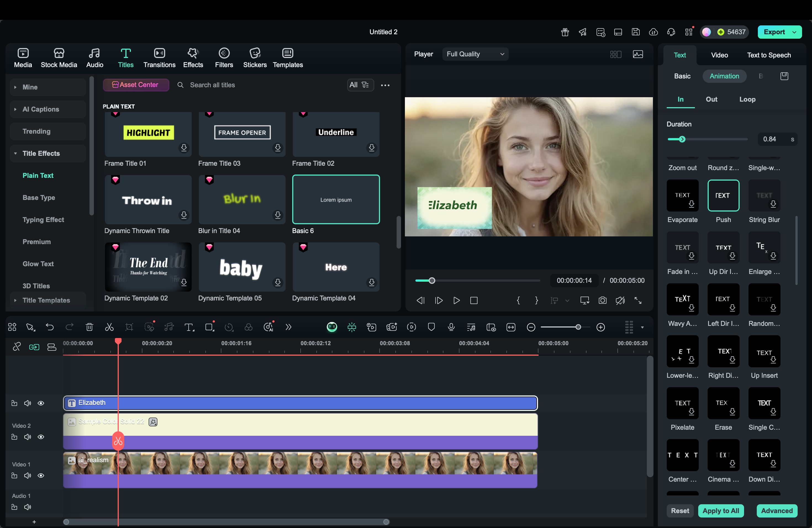The height and width of the screenshot is (528, 812).
Task: Open the Stickers panel
Action: (255, 58)
